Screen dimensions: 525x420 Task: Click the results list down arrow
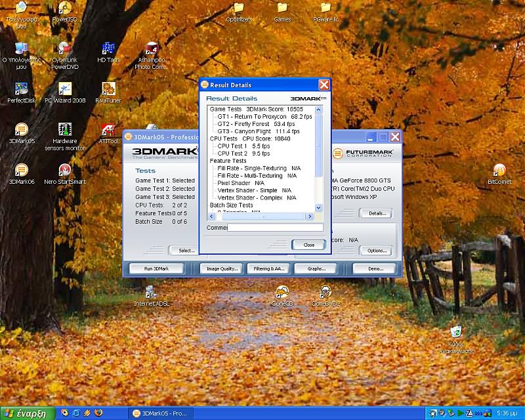tap(318, 208)
